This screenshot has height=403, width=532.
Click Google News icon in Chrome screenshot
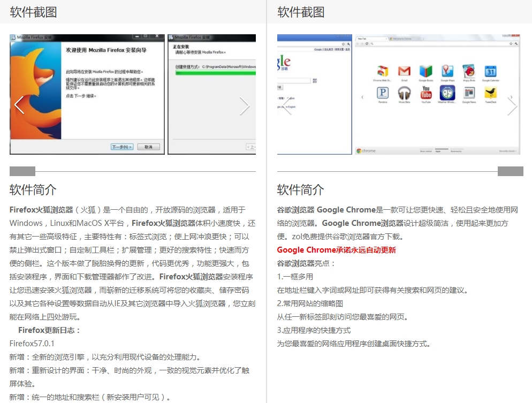469,93
